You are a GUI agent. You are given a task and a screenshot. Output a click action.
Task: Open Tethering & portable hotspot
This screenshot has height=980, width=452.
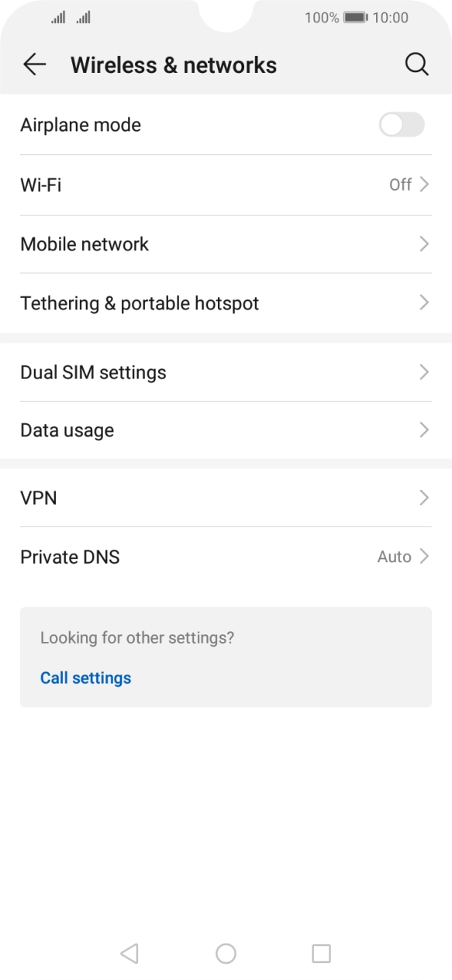coord(226,303)
